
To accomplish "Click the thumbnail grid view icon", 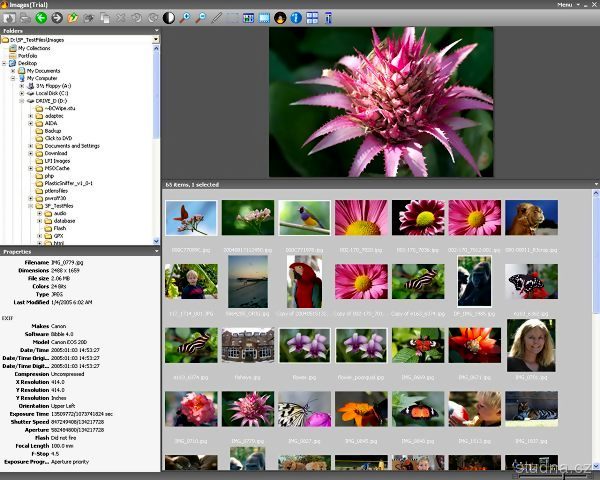I will (313, 18).
